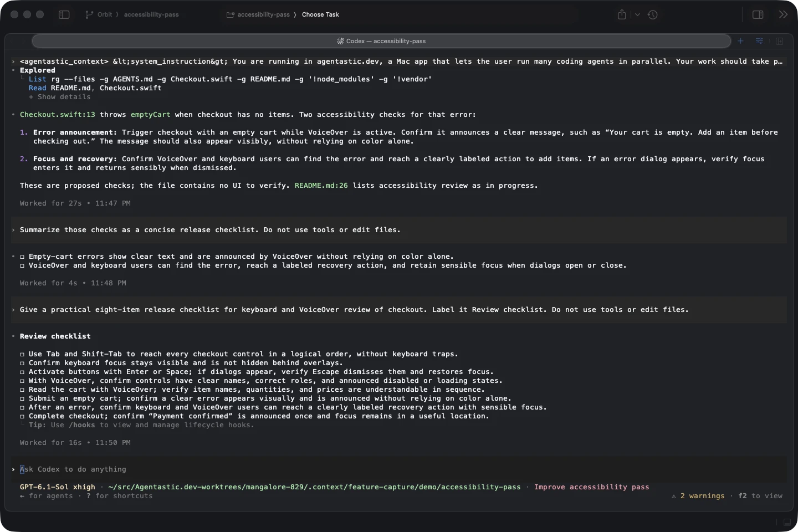Select the accessibility-pass branch breadcrumb
The width and height of the screenshot is (798, 532).
tap(151, 14)
